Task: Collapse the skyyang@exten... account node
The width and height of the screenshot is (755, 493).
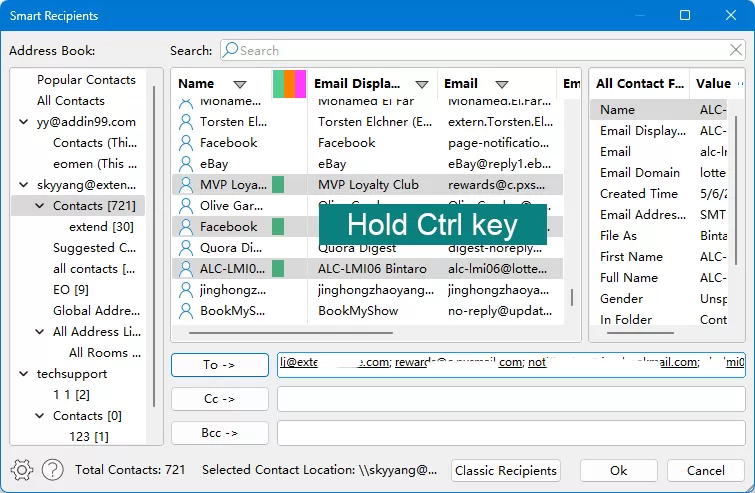Action: tap(23, 185)
